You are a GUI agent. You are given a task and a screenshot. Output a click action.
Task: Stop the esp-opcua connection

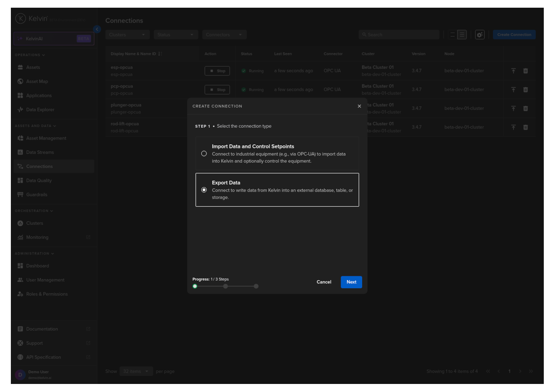(217, 71)
